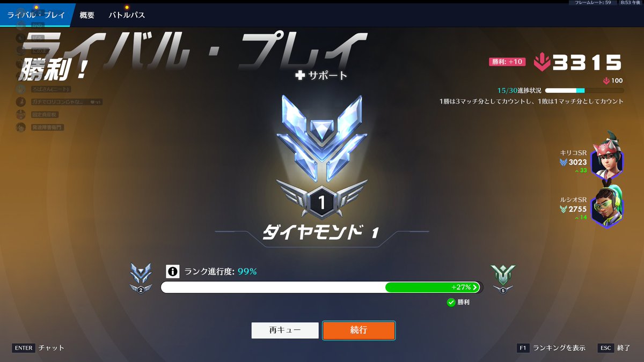Click the 勝利: +10 badge

pos(506,62)
